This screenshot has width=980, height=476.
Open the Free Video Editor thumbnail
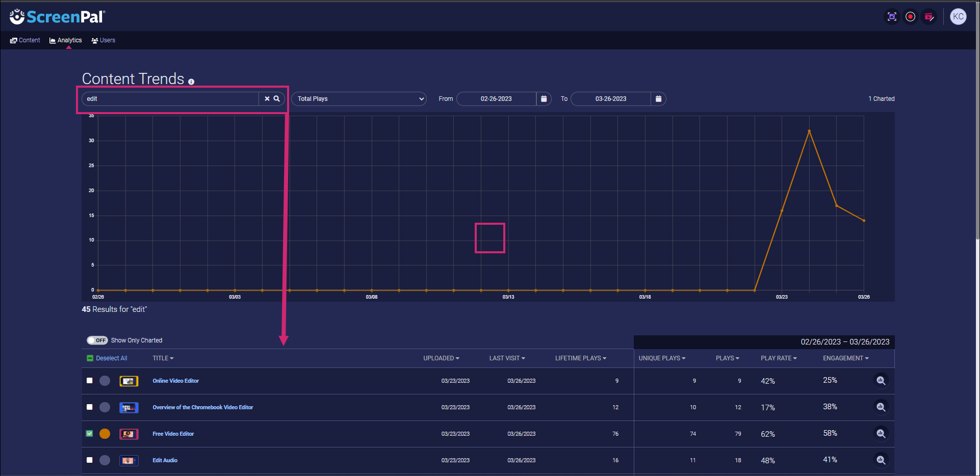129,434
